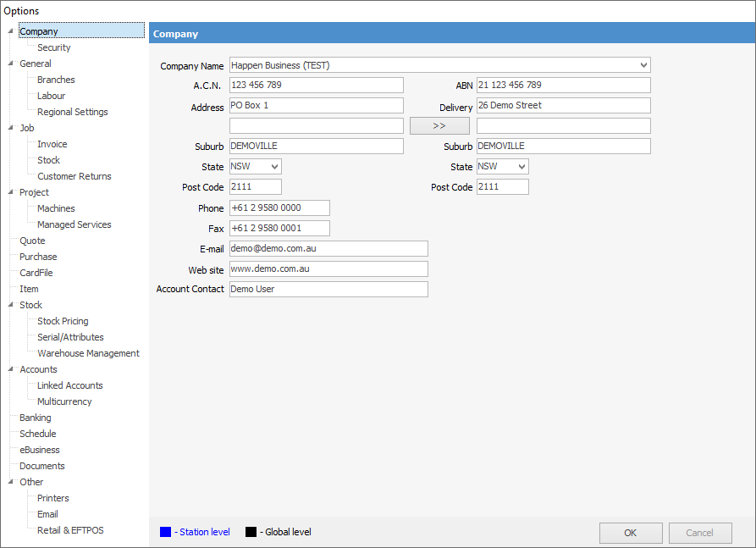Click the Account Contact field
This screenshot has height=548, width=756.
[328, 289]
